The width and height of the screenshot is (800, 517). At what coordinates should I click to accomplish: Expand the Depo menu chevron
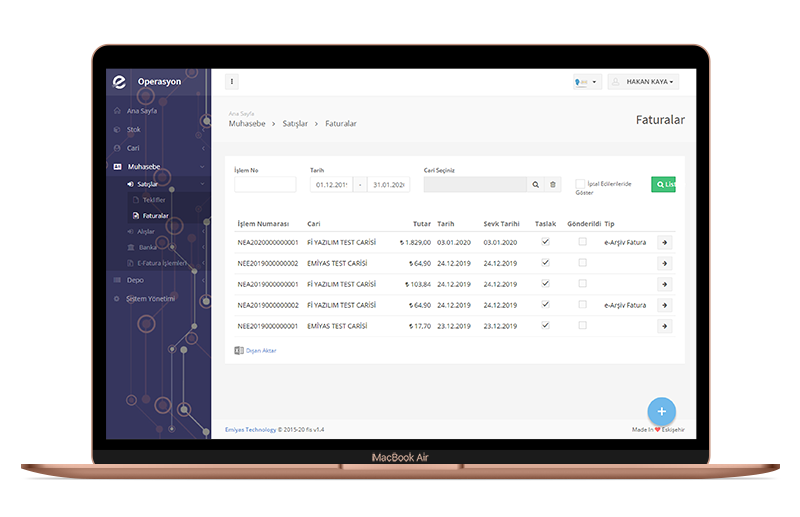pos(203,280)
